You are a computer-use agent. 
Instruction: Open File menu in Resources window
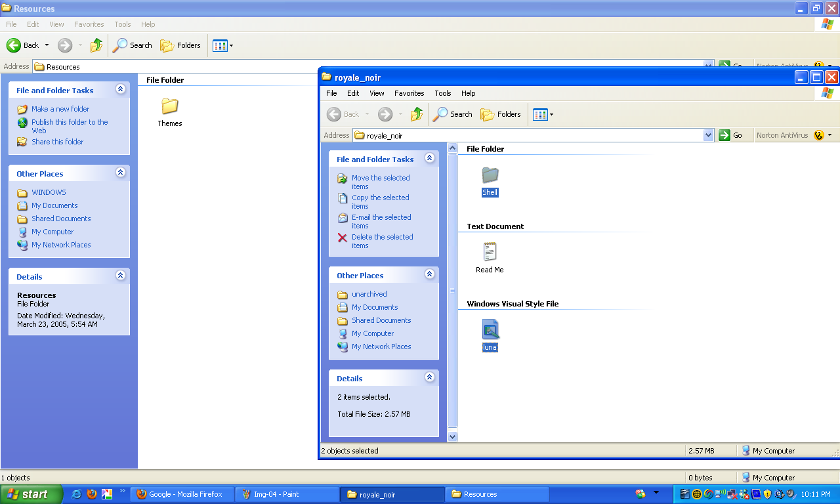[12, 24]
